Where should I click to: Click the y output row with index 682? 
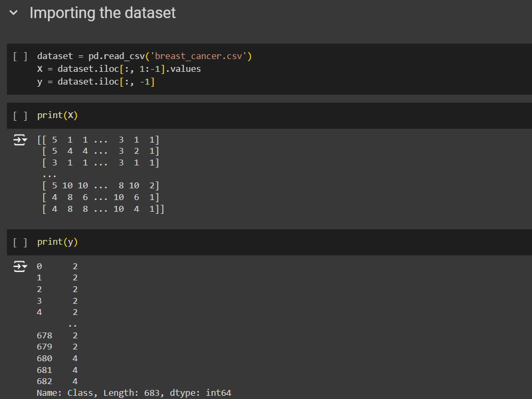coord(57,381)
